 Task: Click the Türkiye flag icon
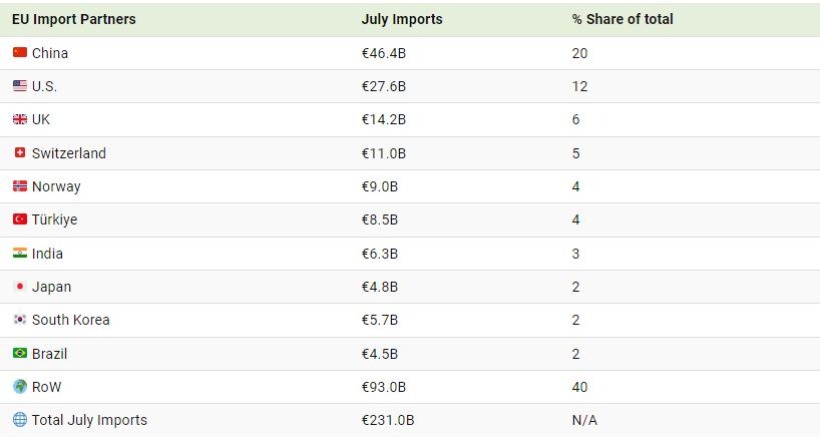click(20, 220)
